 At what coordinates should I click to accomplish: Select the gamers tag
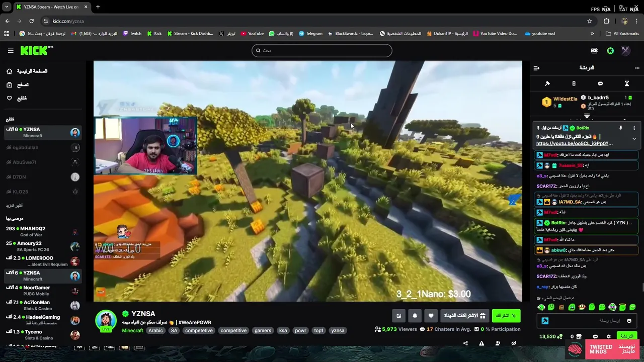pos(263,331)
